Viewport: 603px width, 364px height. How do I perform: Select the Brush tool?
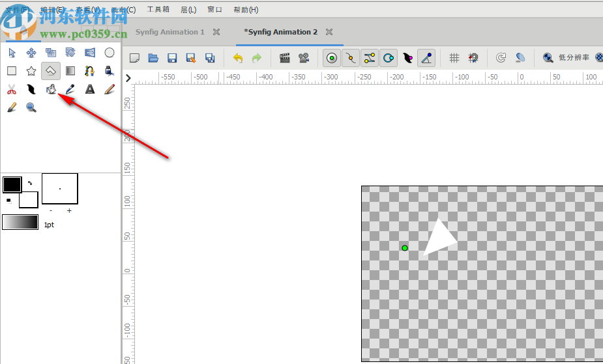coord(12,107)
